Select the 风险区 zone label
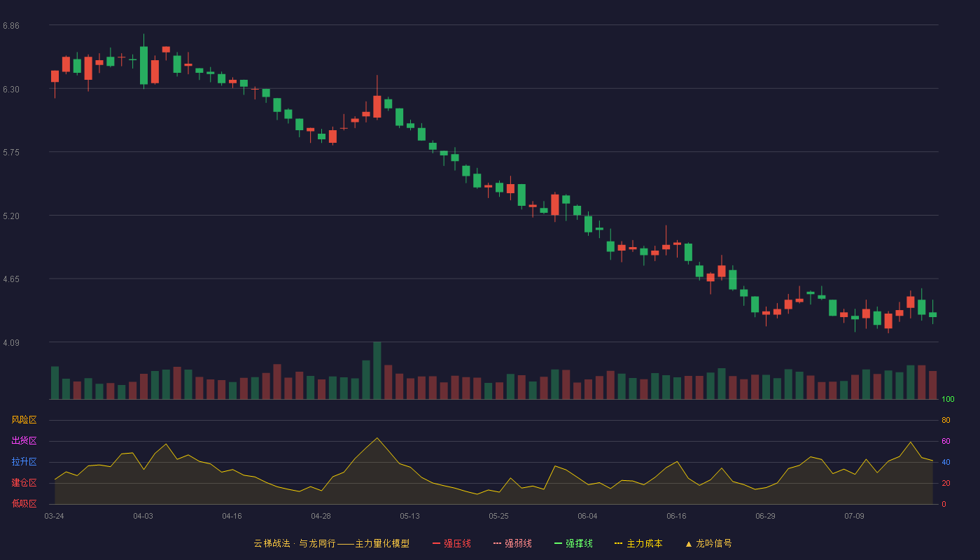Screen dimensions: 980x560 (24, 420)
